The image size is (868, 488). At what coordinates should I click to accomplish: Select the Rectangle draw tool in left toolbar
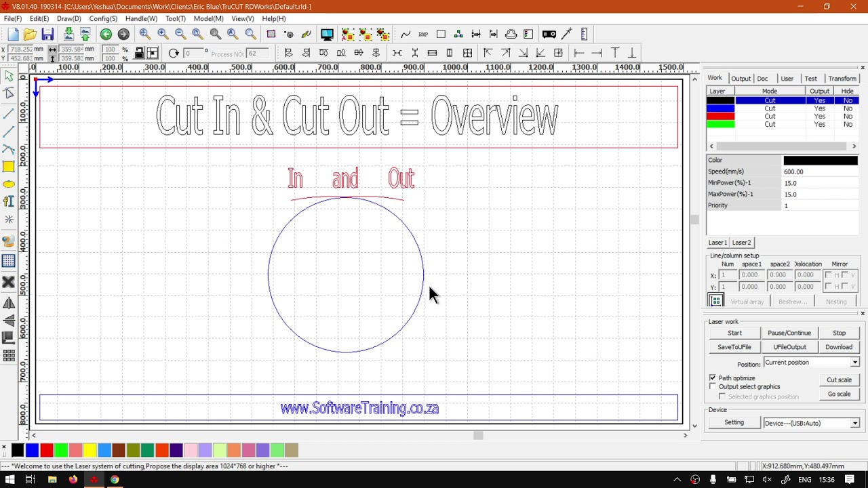[9, 167]
